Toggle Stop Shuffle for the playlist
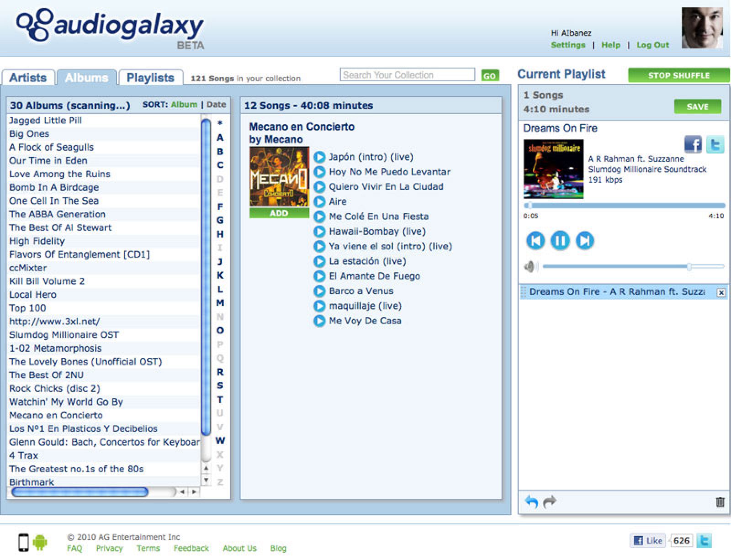The image size is (731, 560). [679, 75]
